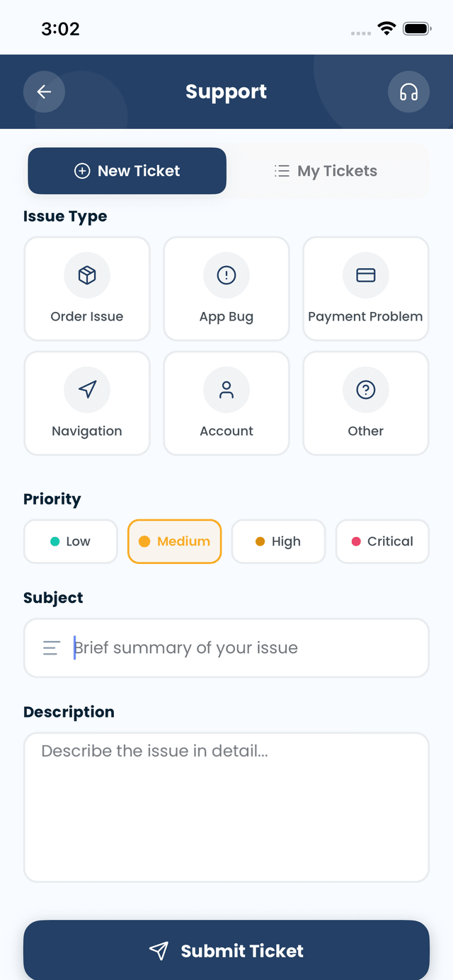Switch to the My Tickets tab
Screen dimensions: 453x980
[x=325, y=171]
